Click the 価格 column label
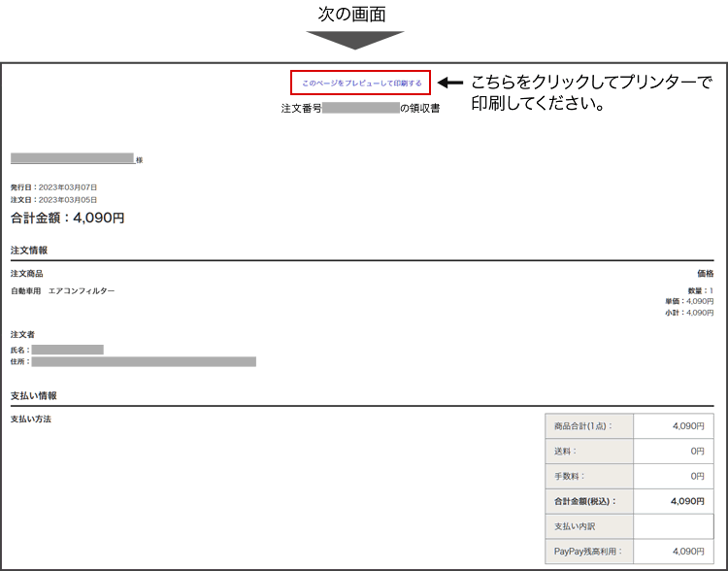 click(706, 273)
